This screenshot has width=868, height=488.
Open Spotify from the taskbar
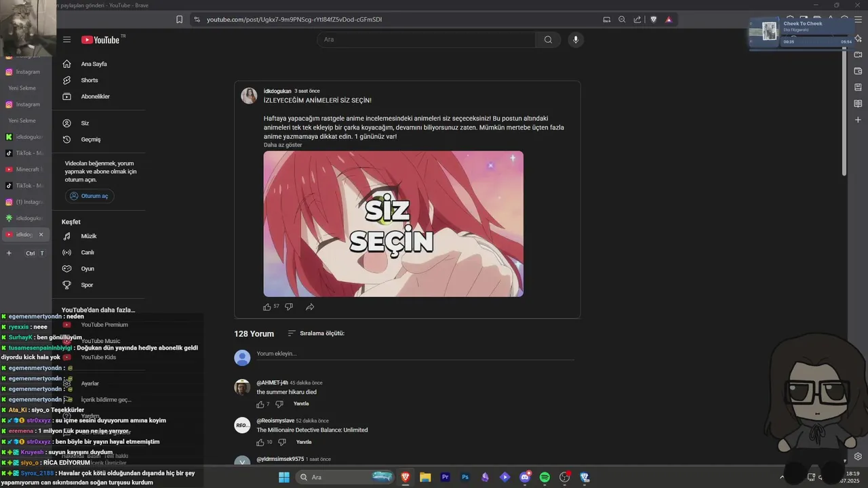[x=545, y=477]
